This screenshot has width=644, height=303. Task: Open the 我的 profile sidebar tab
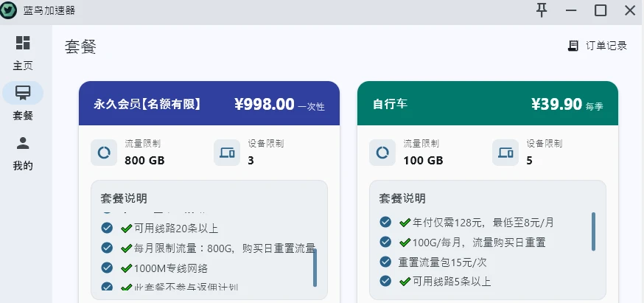[x=23, y=152]
